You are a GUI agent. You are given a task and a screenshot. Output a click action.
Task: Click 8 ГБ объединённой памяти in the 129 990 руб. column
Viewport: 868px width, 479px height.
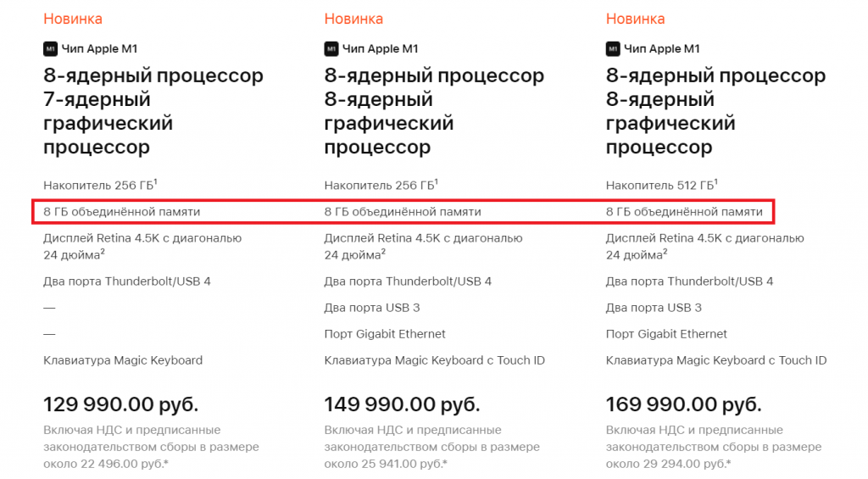click(122, 211)
